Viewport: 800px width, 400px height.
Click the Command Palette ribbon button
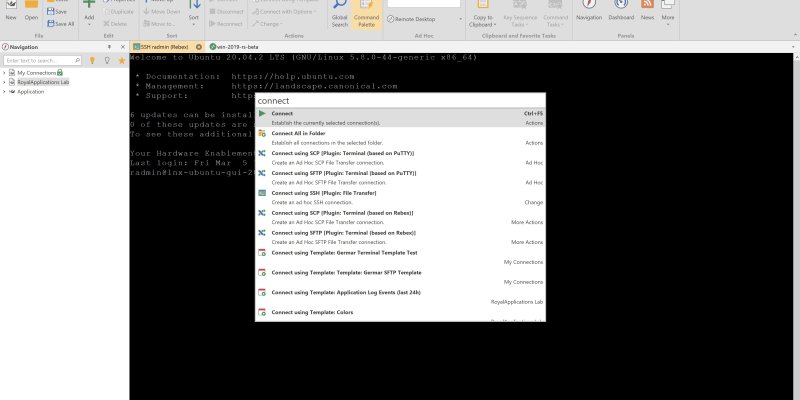tap(366, 15)
